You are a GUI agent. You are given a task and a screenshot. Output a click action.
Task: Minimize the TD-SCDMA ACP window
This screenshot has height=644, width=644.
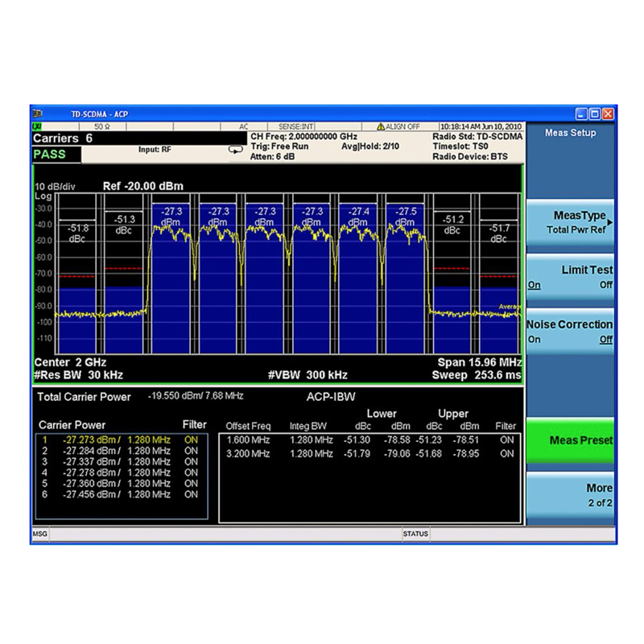tap(581, 114)
